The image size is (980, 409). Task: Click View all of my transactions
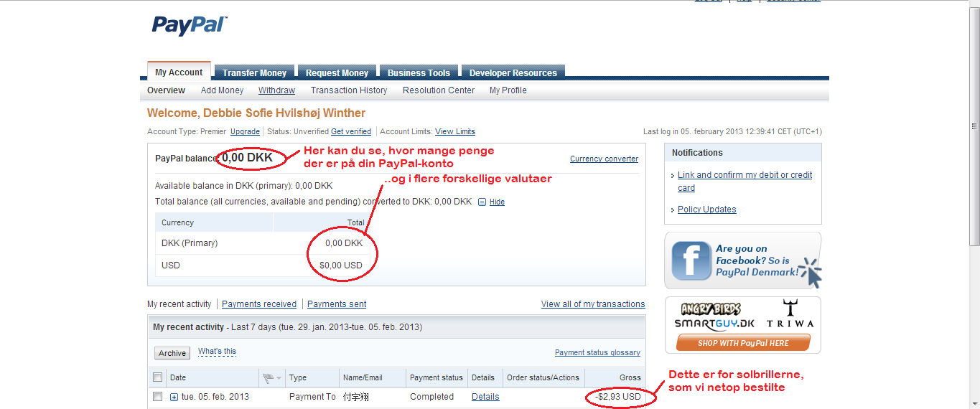pos(593,304)
